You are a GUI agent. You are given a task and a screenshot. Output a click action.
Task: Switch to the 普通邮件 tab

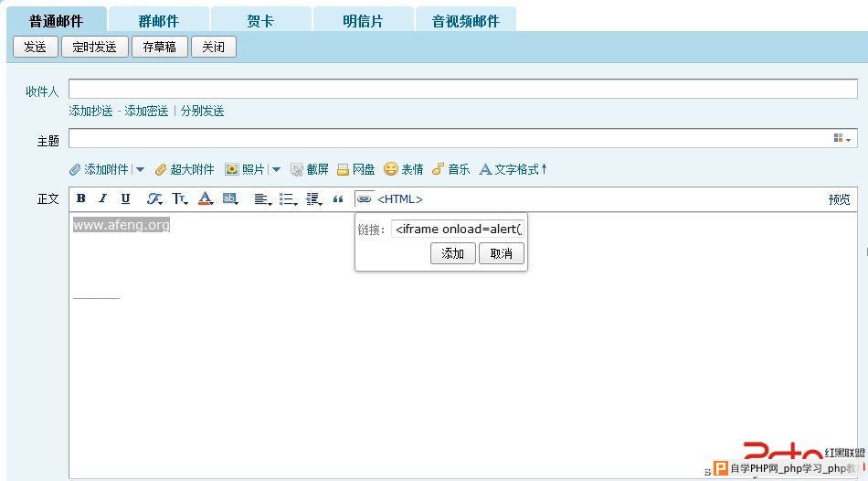pos(56,20)
